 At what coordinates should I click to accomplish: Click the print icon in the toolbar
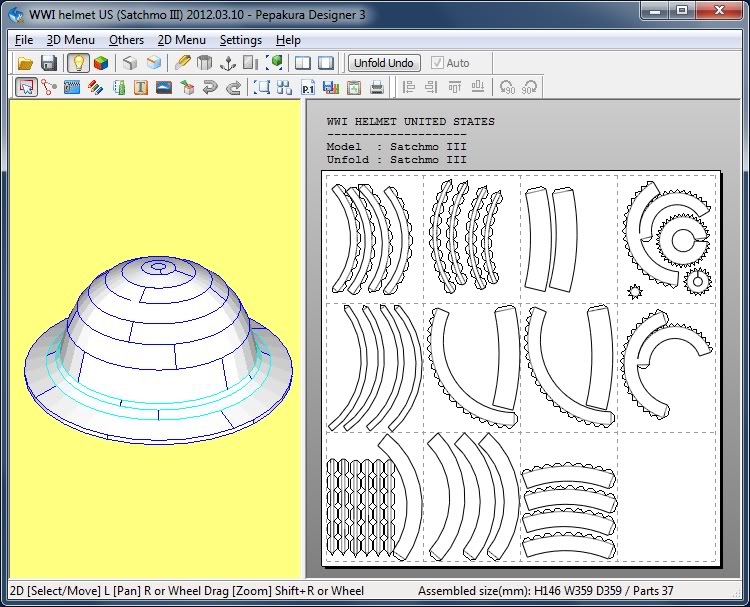(x=377, y=88)
